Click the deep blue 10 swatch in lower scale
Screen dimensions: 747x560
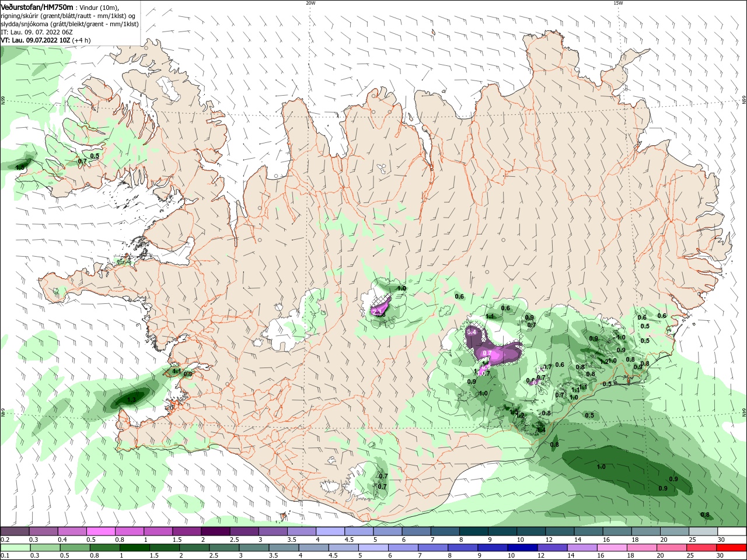click(x=522, y=548)
